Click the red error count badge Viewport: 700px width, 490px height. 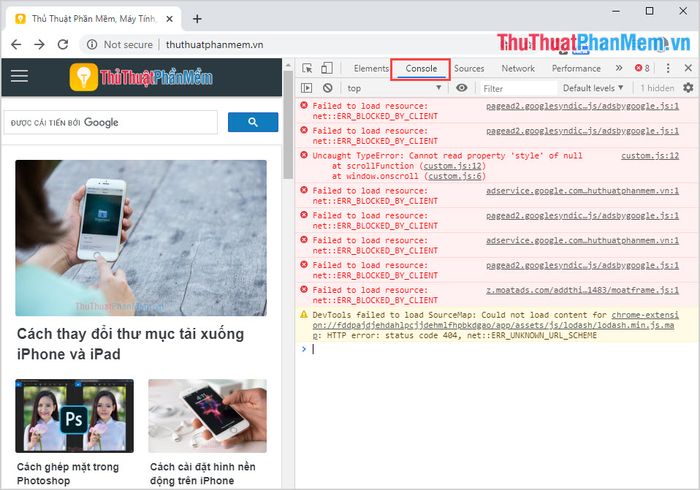click(x=642, y=68)
